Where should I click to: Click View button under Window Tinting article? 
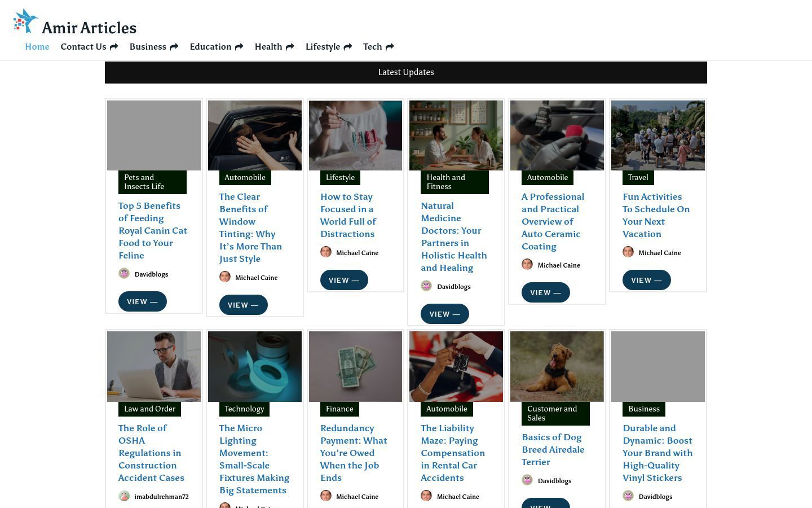click(x=244, y=305)
